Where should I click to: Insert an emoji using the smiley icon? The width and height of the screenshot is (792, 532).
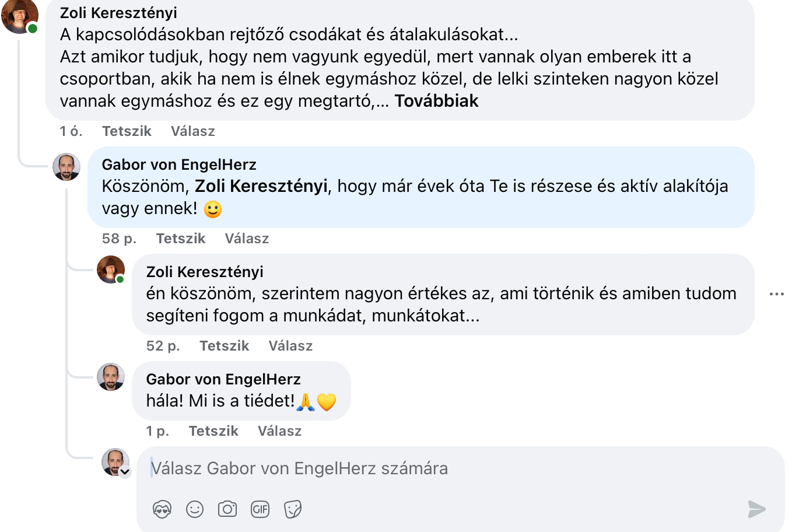click(195, 509)
